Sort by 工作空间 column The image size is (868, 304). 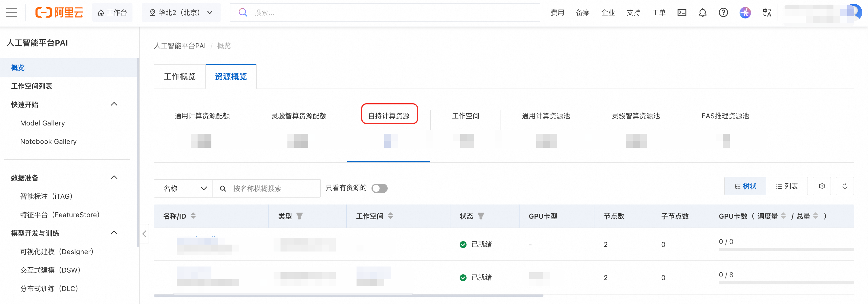click(x=391, y=216)
